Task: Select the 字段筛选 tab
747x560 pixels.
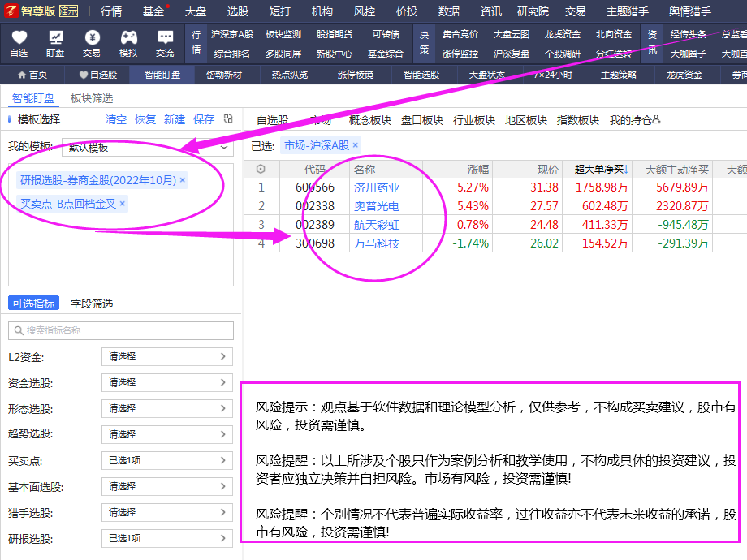Action: [x=92, y=304]
